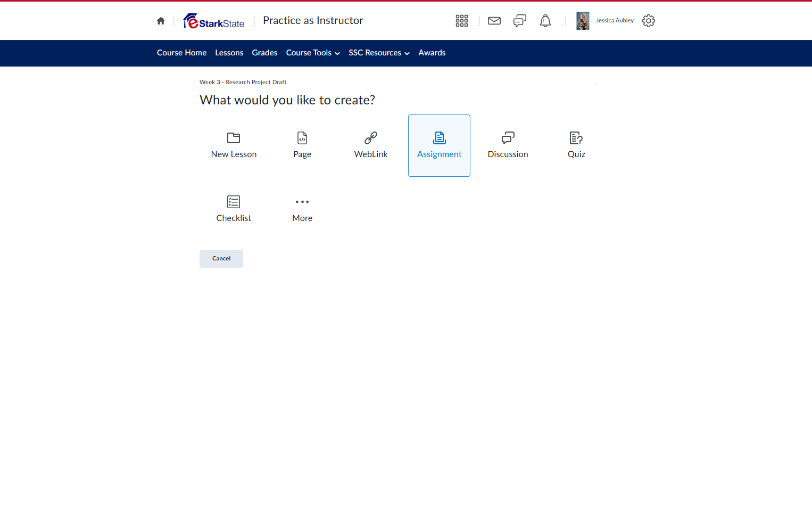Open subscription alerts chat icon
The image size is (812, 508).
520,21
